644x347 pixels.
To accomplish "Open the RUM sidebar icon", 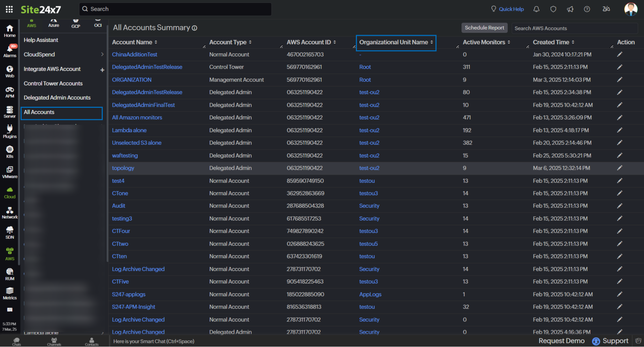I will pos(10,274).
